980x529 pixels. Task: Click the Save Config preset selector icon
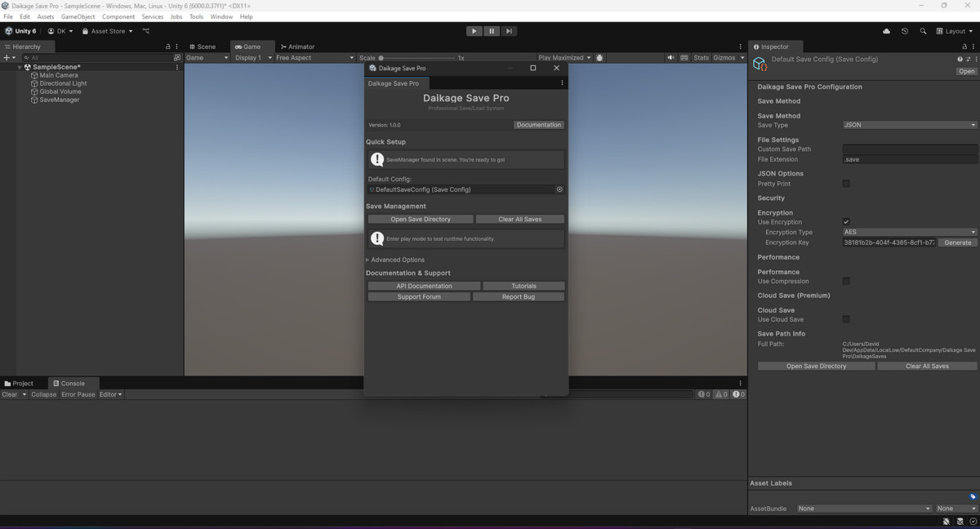point(969,59)
